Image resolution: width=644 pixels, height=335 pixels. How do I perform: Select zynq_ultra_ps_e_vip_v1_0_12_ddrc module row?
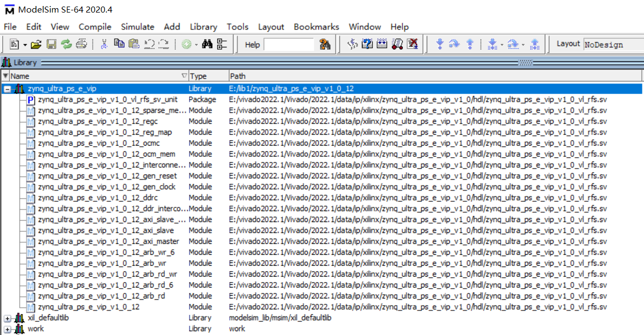click(x=321, y=198)
